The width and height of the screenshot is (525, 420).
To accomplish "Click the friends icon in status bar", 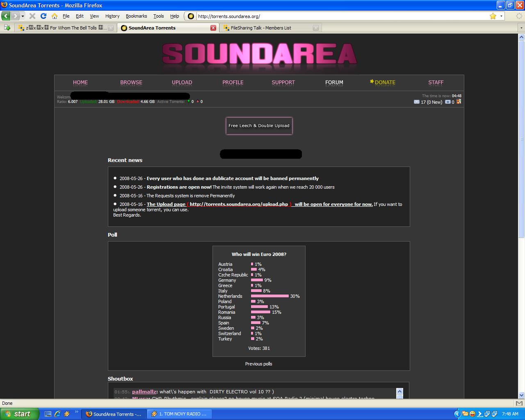I will point(459,101).
